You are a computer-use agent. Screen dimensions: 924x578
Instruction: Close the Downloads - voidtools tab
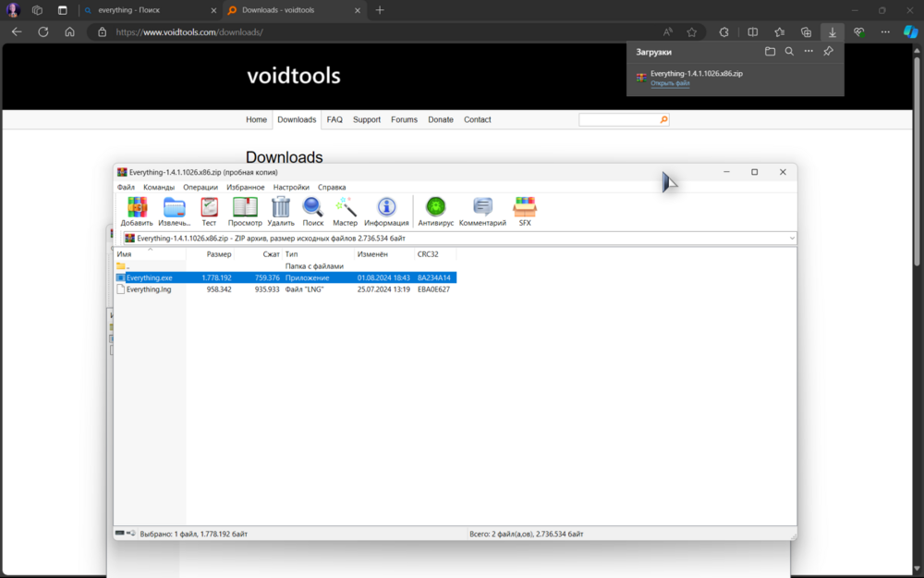click(357, 10)
